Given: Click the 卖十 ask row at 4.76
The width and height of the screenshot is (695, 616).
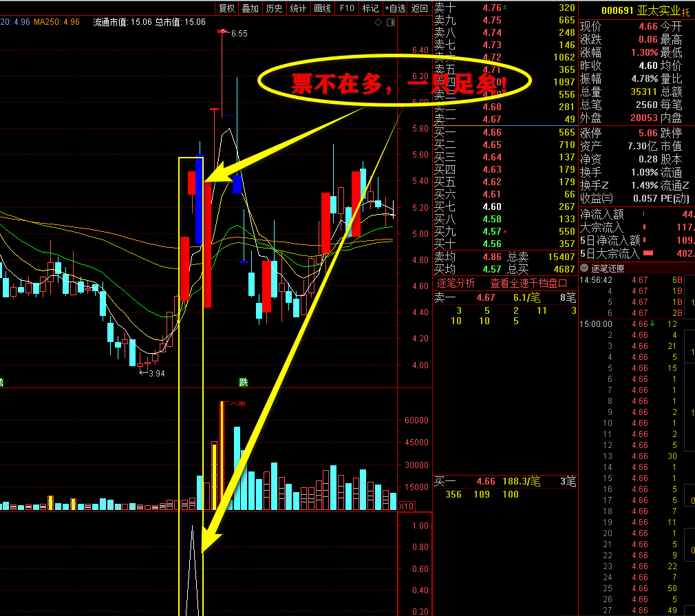Looking at the screenshot, I should click(x=504, y=8).
